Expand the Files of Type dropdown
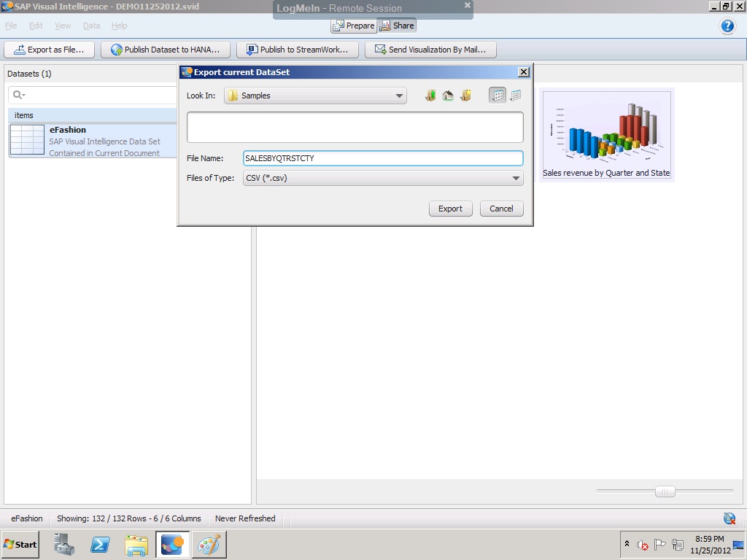The width and height of the screenshot is (747, 560). 516,178
